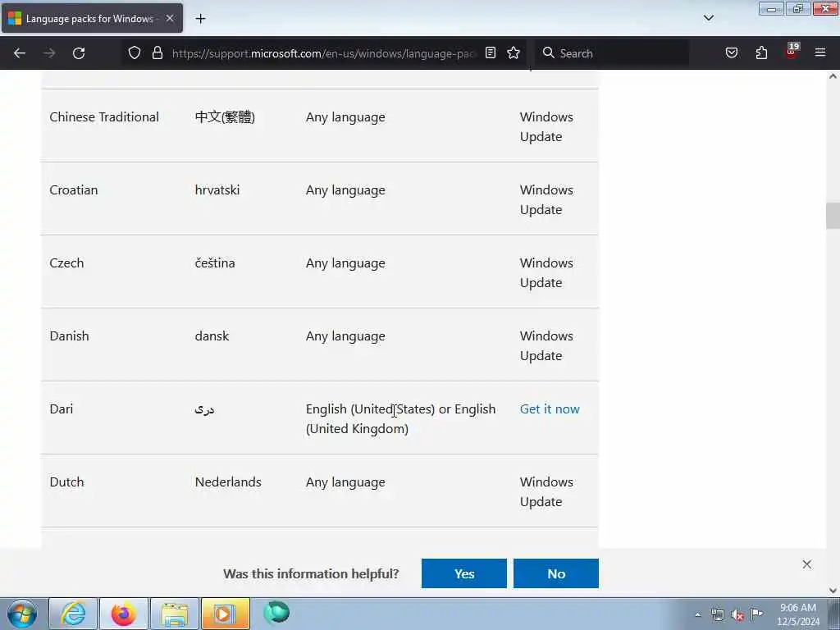
Task: Click the Danish language name
Action: point(69,336)
